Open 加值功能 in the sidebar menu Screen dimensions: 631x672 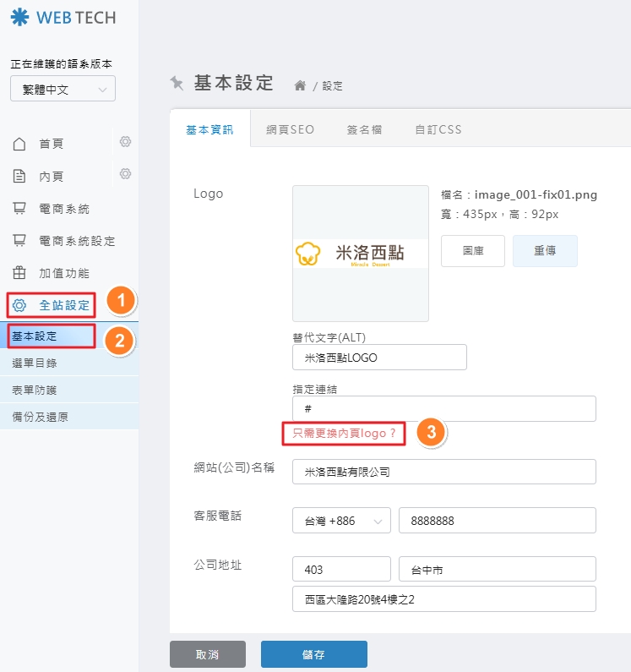(64, 273)
